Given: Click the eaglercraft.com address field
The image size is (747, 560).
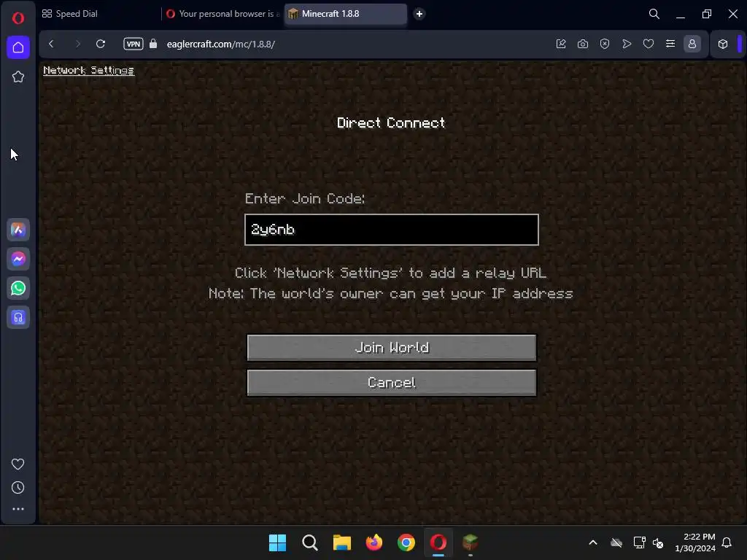Looking at the screenshot, I should pos(220,44).
